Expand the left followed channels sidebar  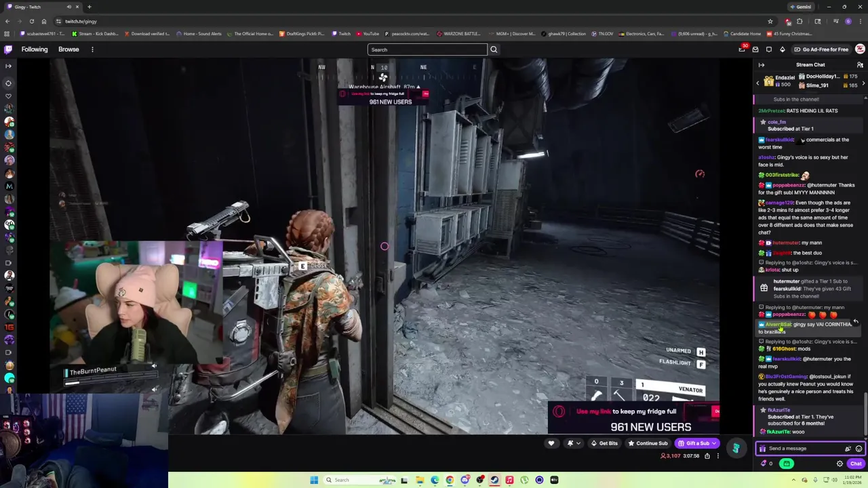(8, 66)
